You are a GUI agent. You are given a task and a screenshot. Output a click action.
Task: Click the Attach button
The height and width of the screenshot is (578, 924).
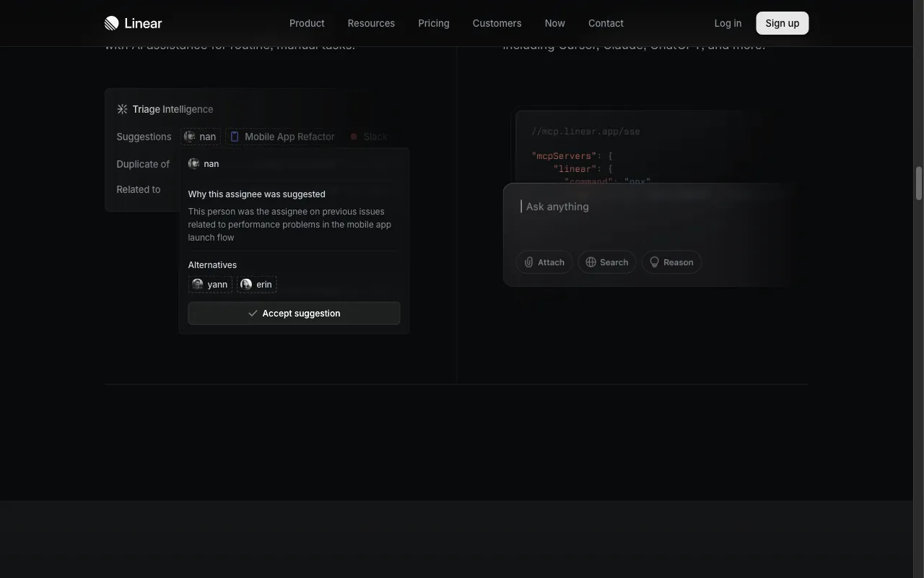(x=544, y=262)
